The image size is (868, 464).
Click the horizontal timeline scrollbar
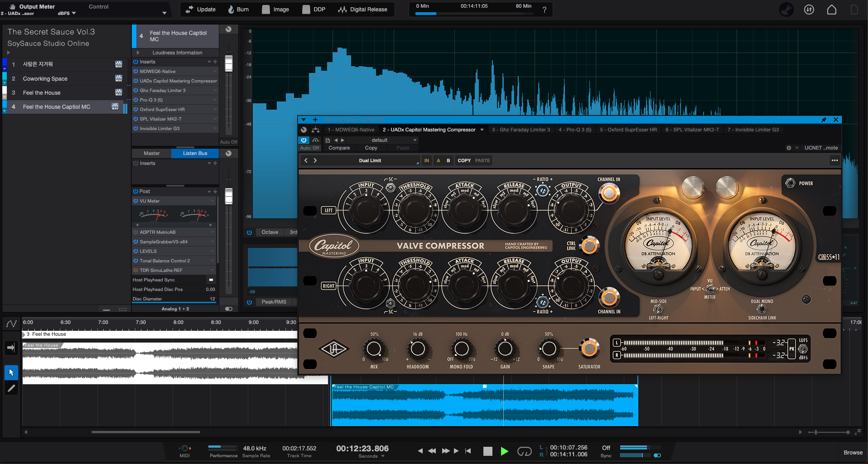(x=145, y=432)
